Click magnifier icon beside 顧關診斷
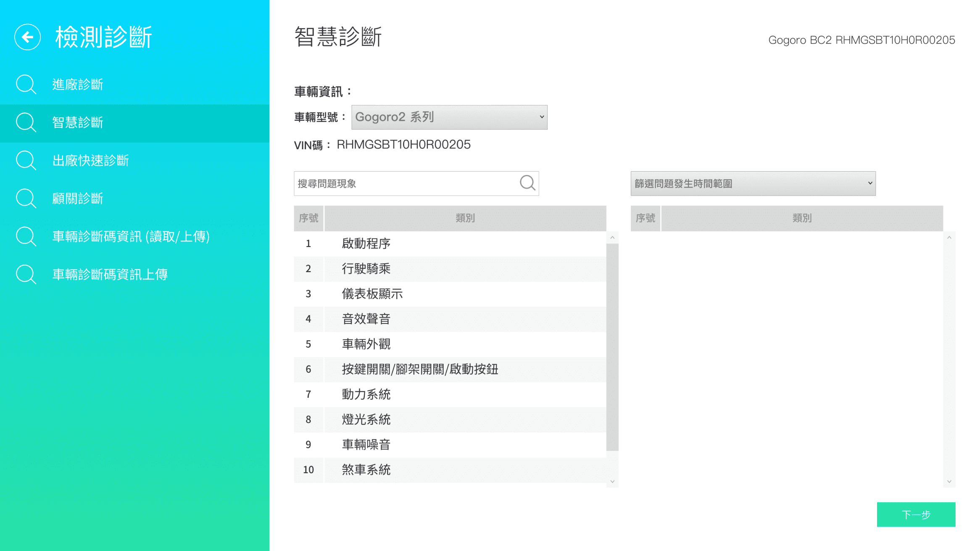Viewport: 980px width, 551px height. (26, 199)
